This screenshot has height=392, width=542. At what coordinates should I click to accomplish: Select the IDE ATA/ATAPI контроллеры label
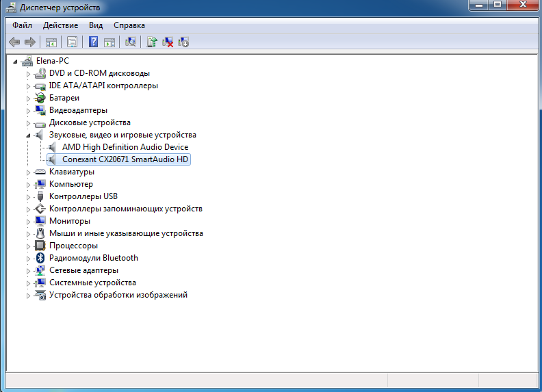103,86
